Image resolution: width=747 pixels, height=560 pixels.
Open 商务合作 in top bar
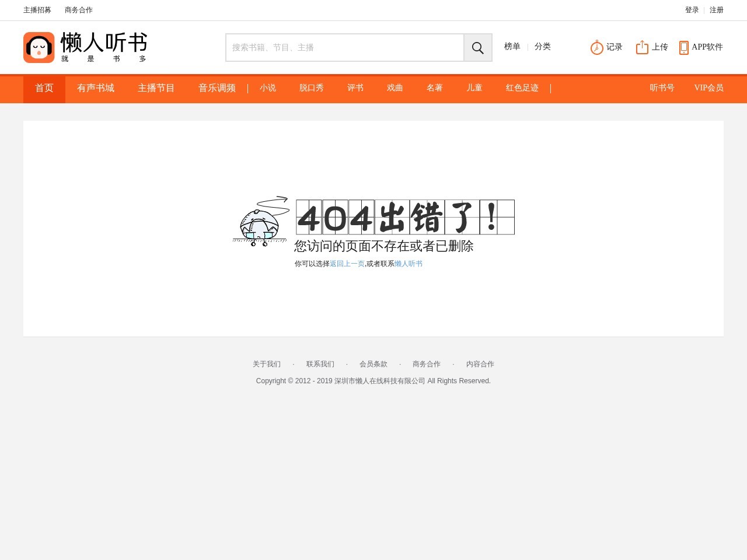[x=79, y=10]
